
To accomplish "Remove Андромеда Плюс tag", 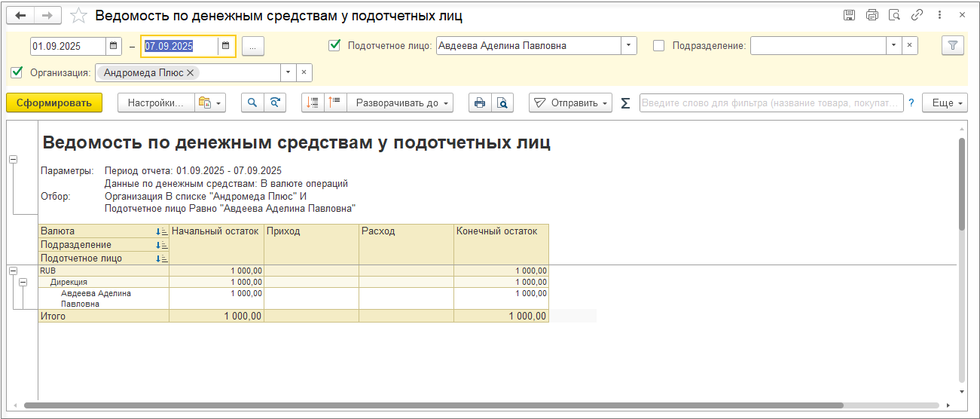I will (x=191, y=72).
